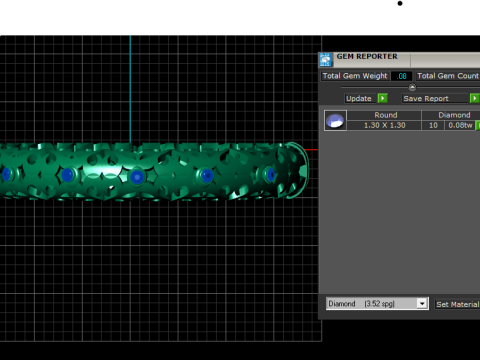Click the green button after 0.08tw
The height and width of the screenshot is (360, 480).
click(x=478, y=125)
